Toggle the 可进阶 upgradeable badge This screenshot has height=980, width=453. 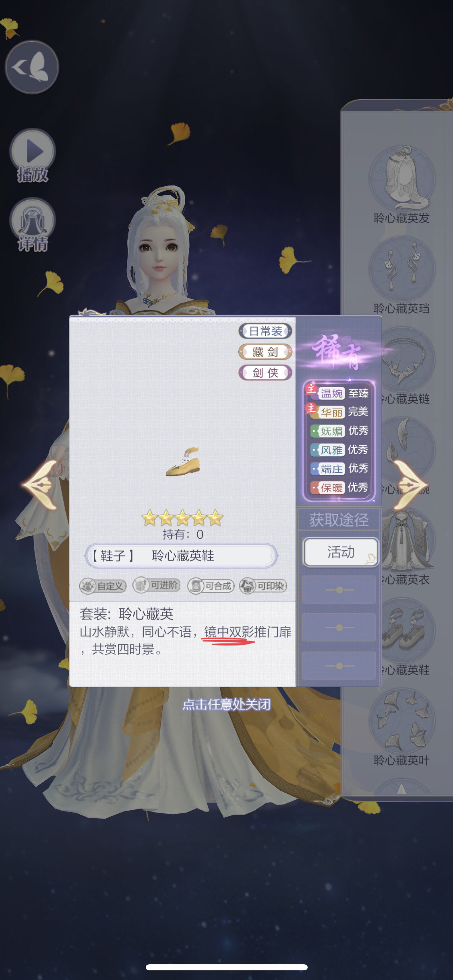pos(157,585)
